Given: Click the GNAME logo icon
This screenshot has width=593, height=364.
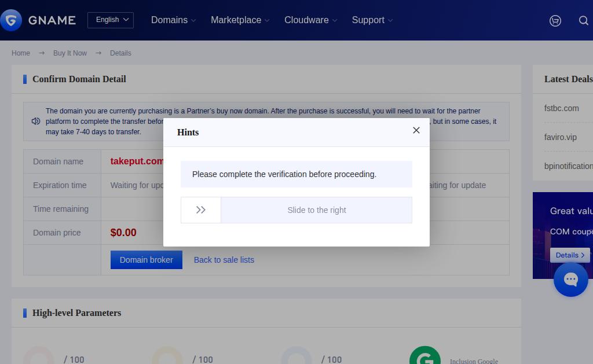Looking at the screenshot, I should coord(11,20).
